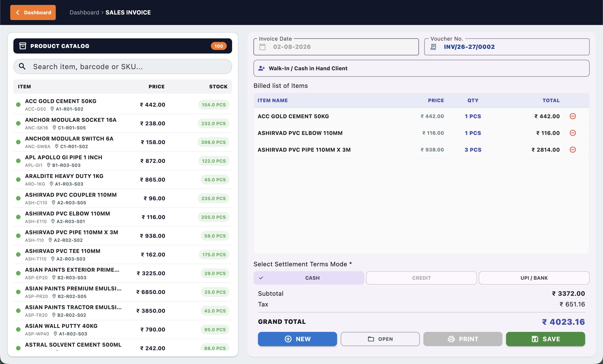603x364 pixels.
Task: Click green status dot of ANCHOR MODULAR SWITCH 6A
Action: 18,142
